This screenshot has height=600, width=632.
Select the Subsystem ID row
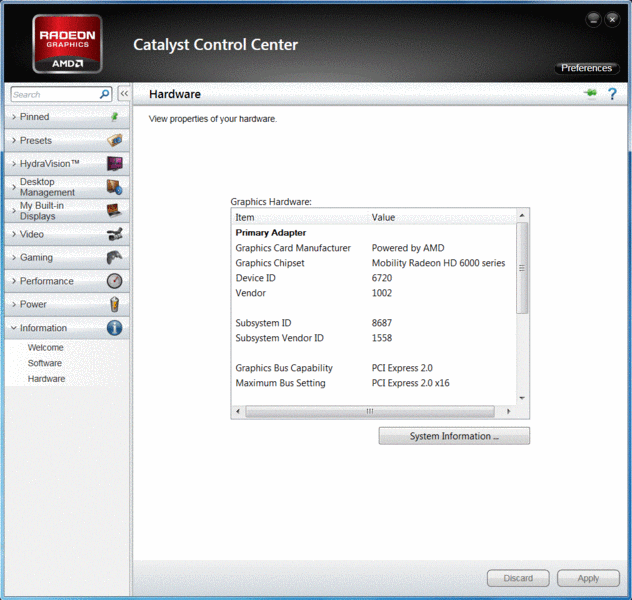point(374,323)
